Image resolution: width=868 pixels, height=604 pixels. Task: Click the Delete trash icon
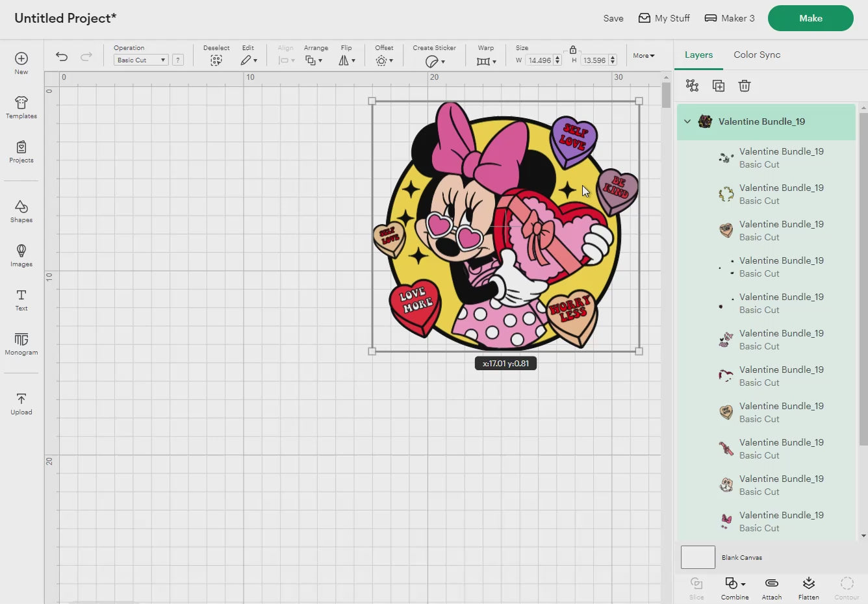point(745,86)
